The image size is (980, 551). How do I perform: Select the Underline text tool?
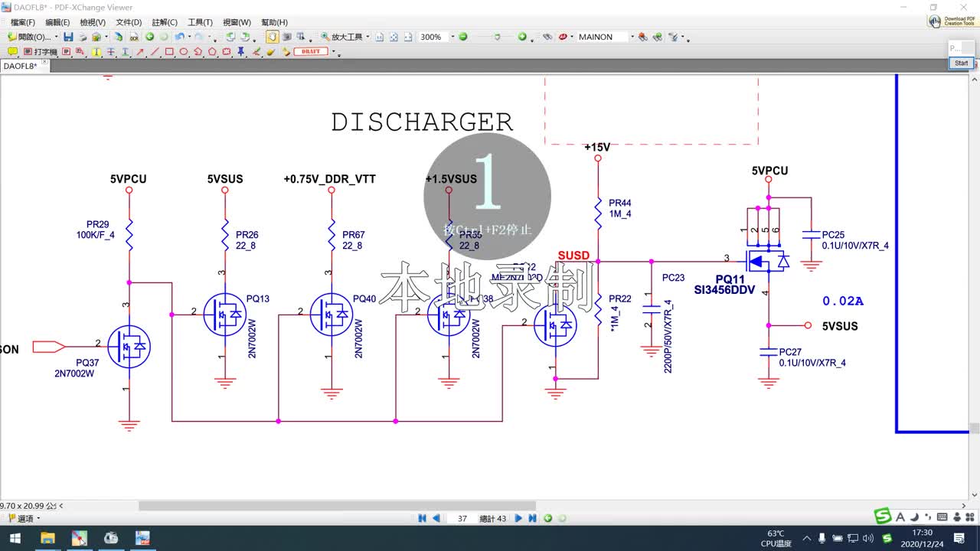125,51
